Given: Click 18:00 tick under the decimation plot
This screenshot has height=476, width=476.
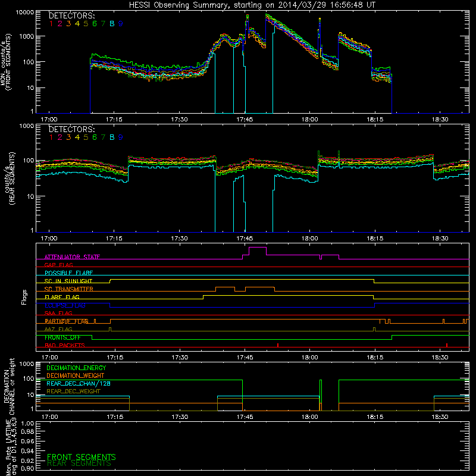Looking at the screenshot, I should pos(309,417).
